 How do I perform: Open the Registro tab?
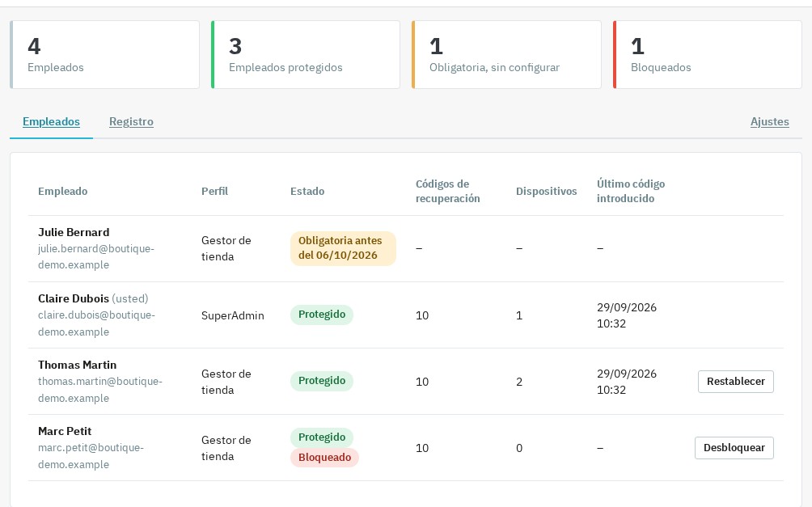(131, 122)
